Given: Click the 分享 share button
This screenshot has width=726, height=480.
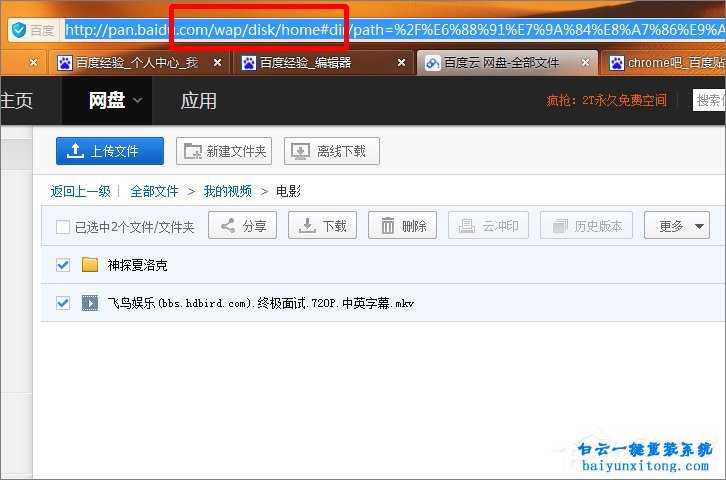Looking at the screenshot, I should coord(242,225).
